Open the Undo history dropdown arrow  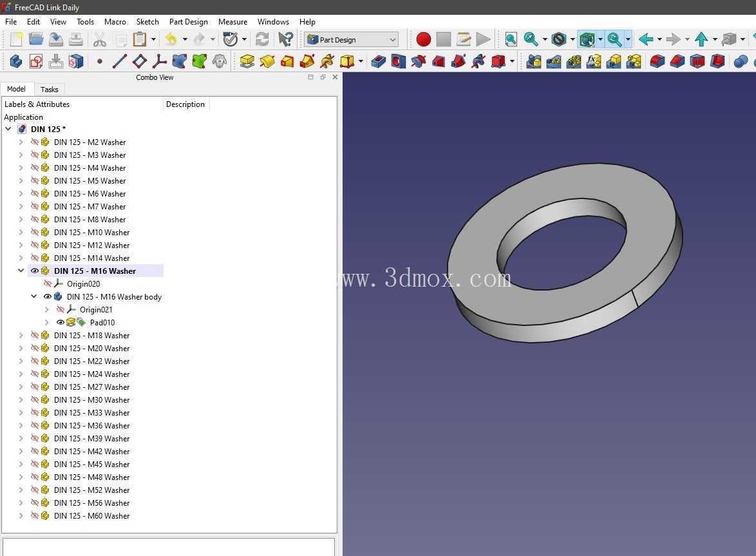point(185,39)
